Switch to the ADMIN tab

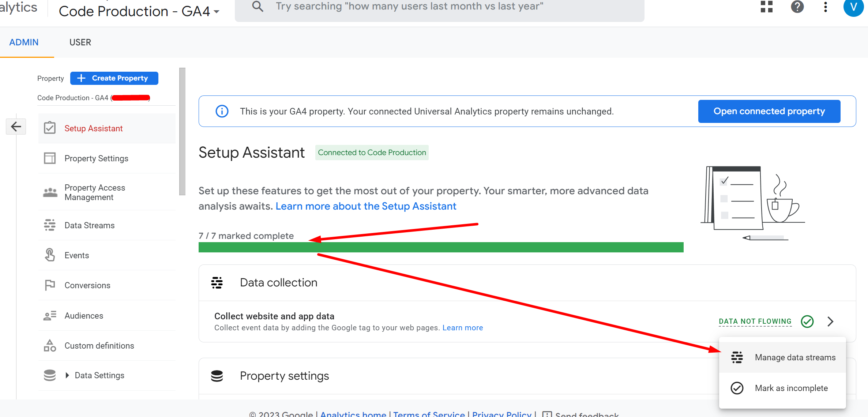[x=24, y=42]
